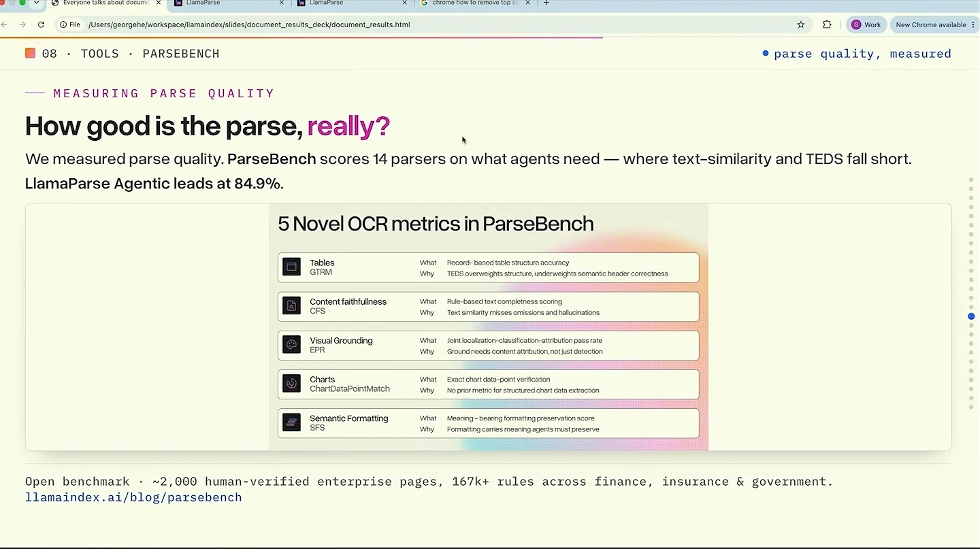Screen dimensions: 980x549
Task: Open the llamaindex.ai/blog/parsebench link
Action: pos(133,497)
